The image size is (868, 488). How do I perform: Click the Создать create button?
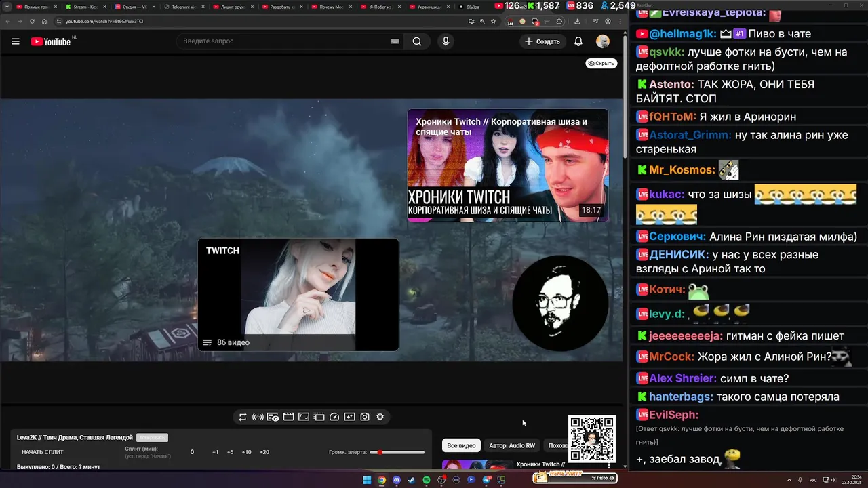click(x=542, y=41)
